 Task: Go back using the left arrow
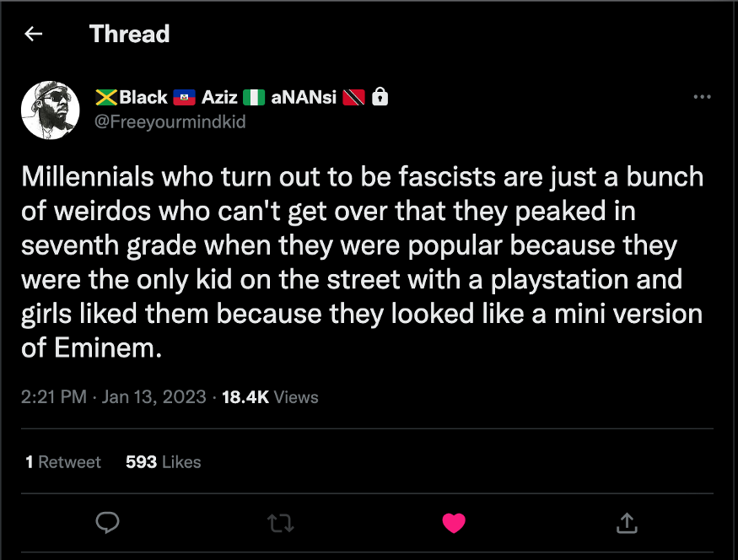point(34,34)
